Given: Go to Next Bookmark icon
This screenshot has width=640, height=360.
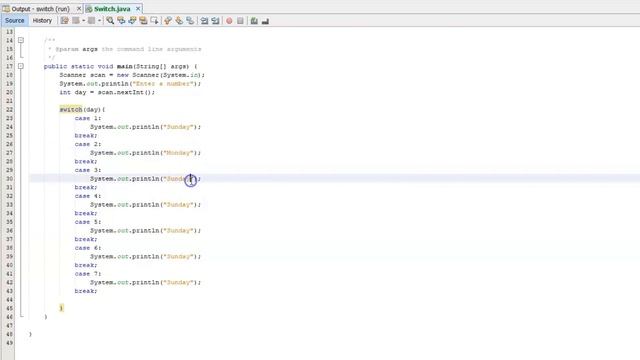Looking at the screenshot, I should coord(179,20).
